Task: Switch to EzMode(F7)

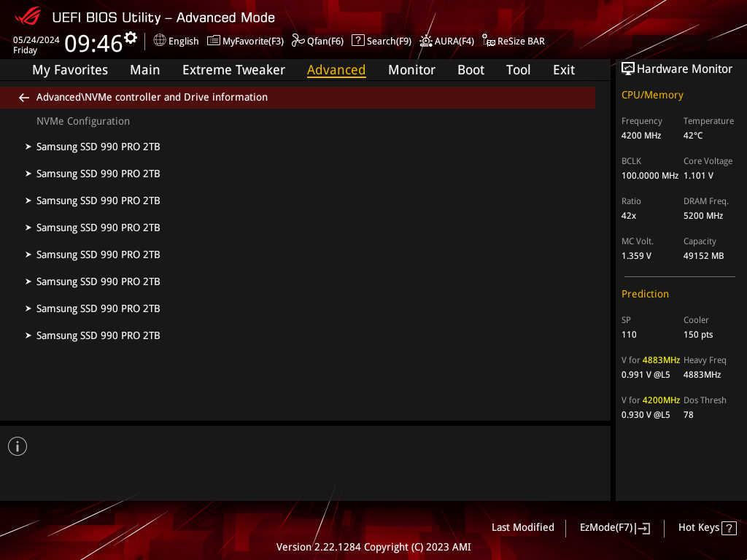Action: [614, 528]
